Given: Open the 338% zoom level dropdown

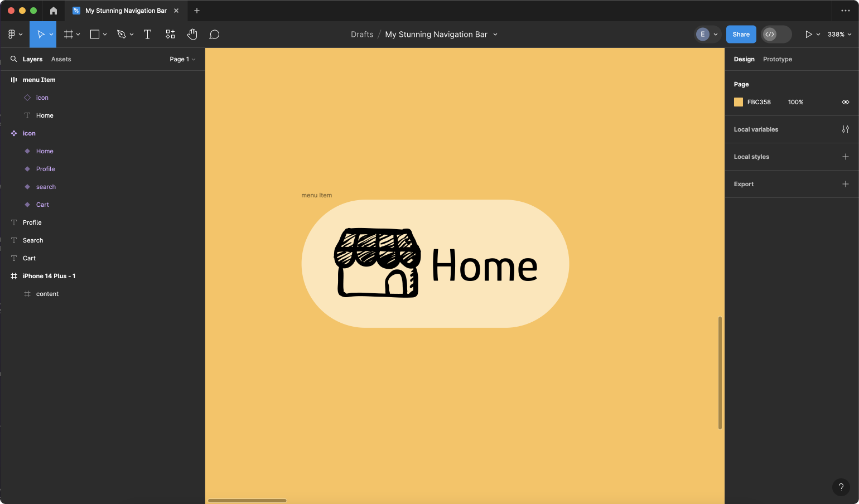Looking at the screenshot, I should (x=839, y=35).
